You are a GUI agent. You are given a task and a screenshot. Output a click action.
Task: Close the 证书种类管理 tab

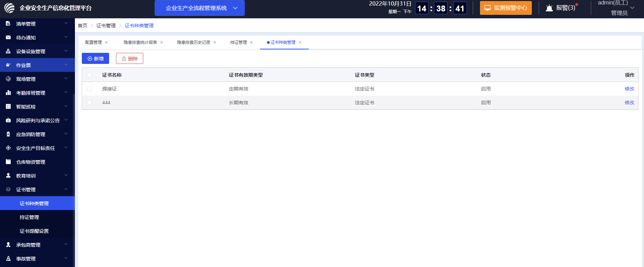(x=300, y=42)
